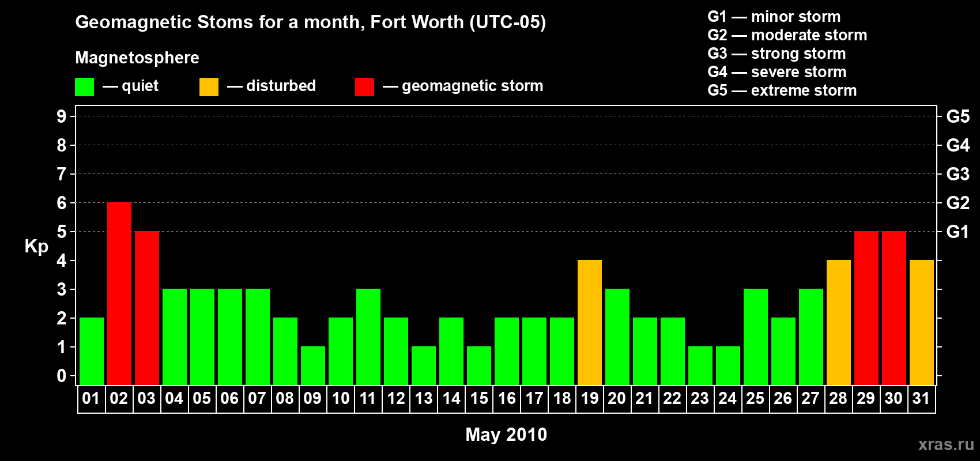The height and width of the screenshot is (461, 980).
Task: Click 'G3 — strong storm' legend line
Action: click(x=777, y=54)
